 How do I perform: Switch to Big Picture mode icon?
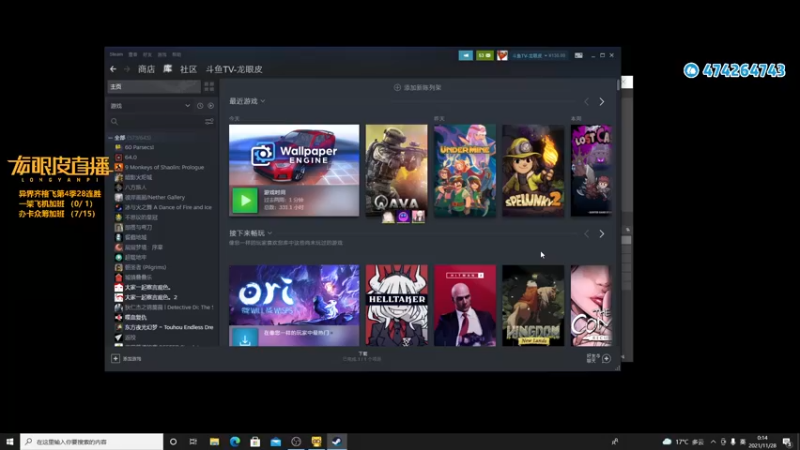click(x=579, y=55)
